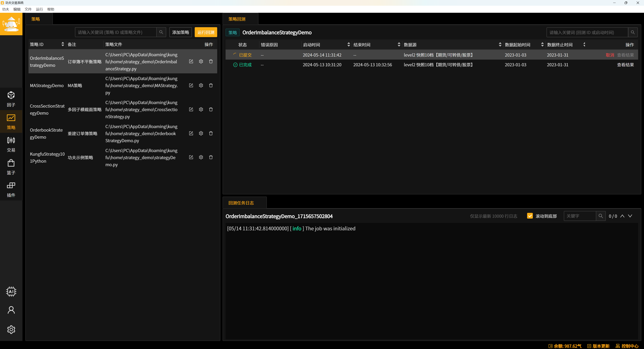The height and width of the screenshot is (349, 644).
Task: Click the 余额 balance in status bar
Action: [x=565, y=346]
